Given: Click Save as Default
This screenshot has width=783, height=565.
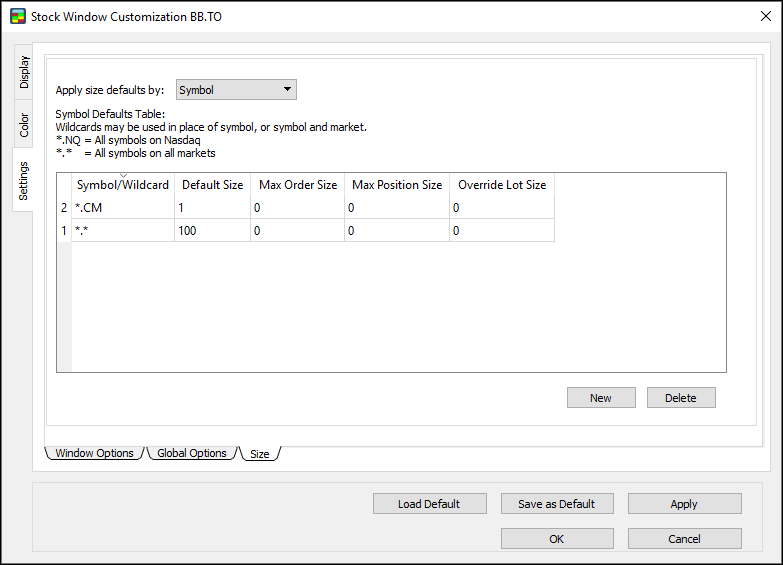Looking at the screenshot, I should 556,504.
